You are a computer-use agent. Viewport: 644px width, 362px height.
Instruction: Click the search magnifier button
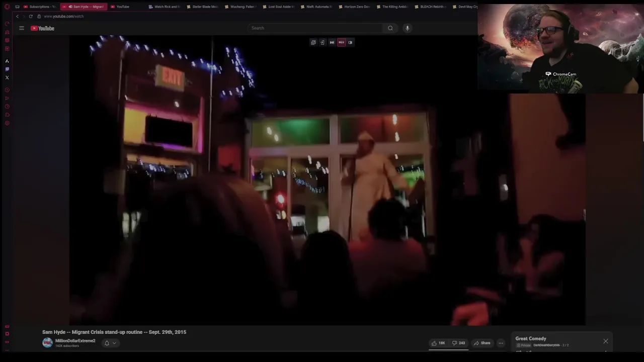pyautogui.click(x=390, y=28)
